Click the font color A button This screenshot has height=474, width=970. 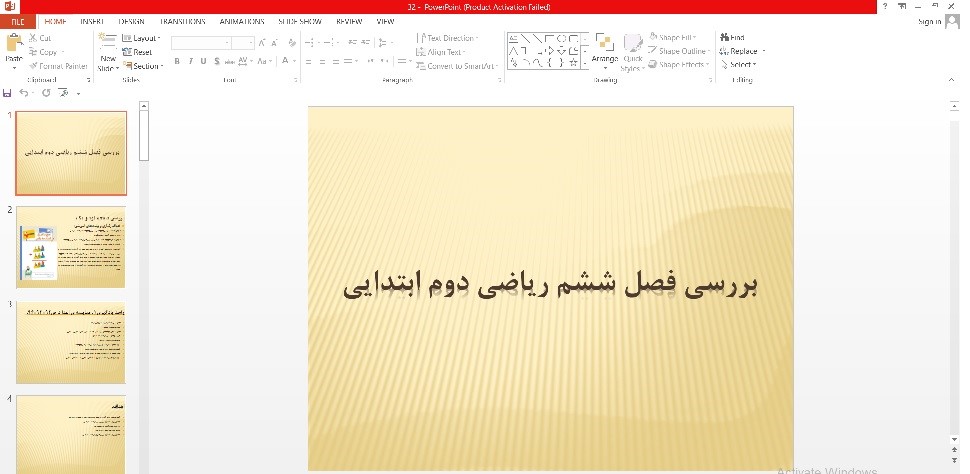(284, 62)
